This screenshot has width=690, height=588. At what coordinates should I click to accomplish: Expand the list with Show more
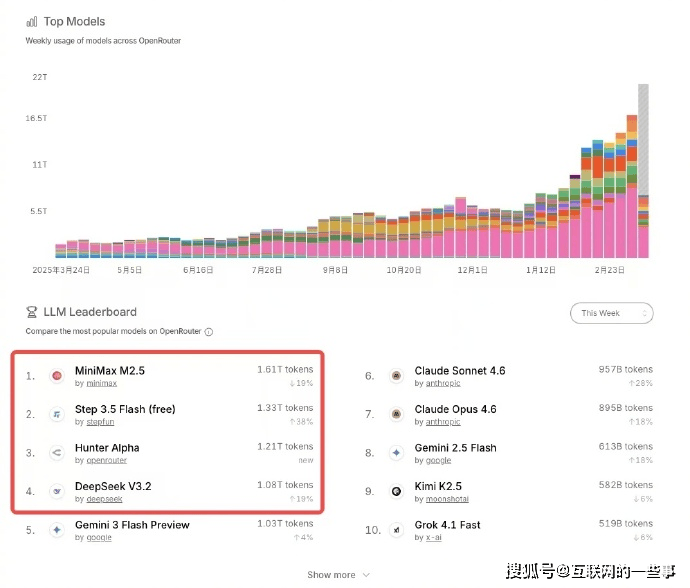pyautogui.click(x=338, y=575)
